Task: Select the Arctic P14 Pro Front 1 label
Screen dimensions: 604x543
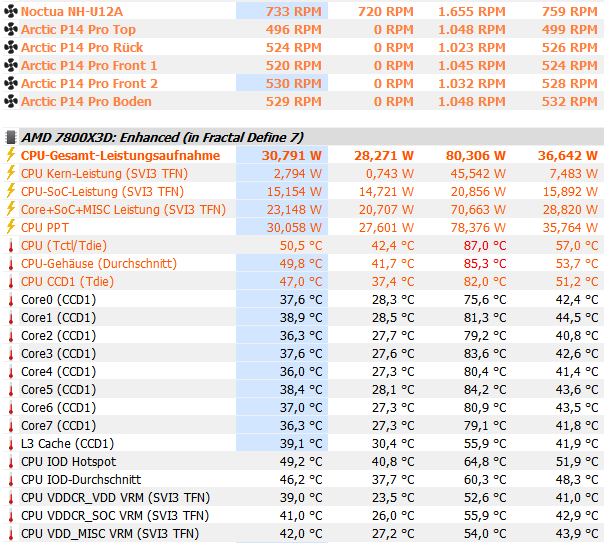Action: coord(89,65)
